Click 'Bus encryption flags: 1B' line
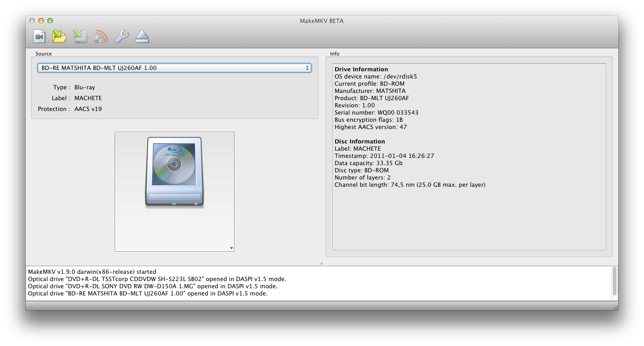The image size is (644, 346). pyautogui.click(x=368, y=120)
